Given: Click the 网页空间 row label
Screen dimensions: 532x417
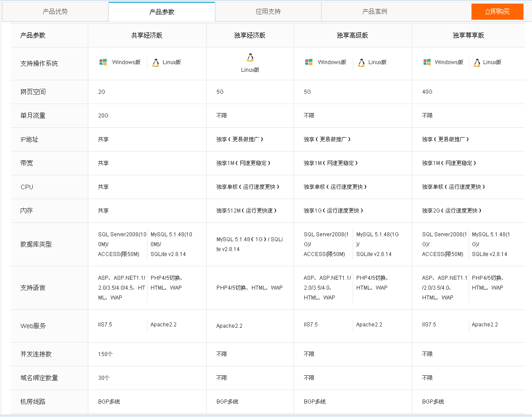Looking at the screenshot, I should pos(33,91).
